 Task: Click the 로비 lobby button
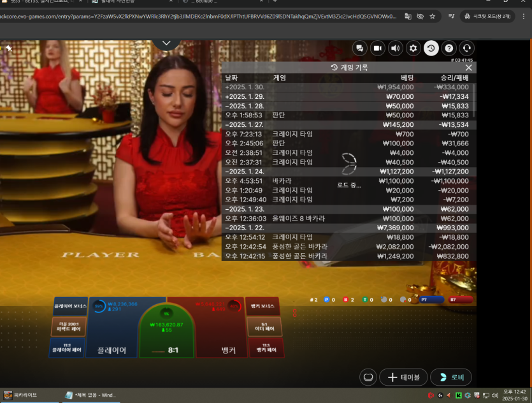point(451,377)
